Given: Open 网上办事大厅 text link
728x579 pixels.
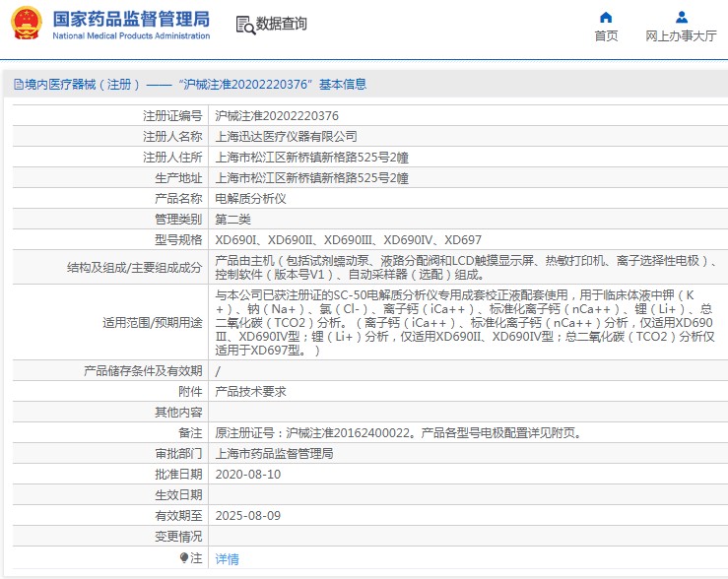Looking at the screenshot, I should pyautogui.click(x=681, y=35).
